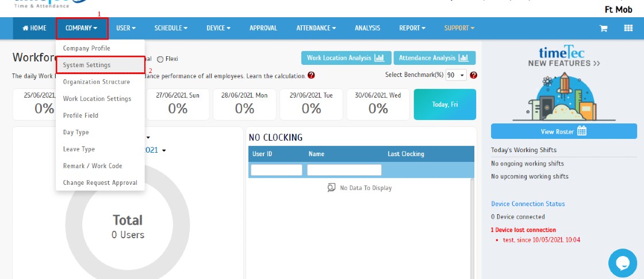Select Remark / Work Code entry
Viewport: 644px width, 279px height.
pos(100,166)
